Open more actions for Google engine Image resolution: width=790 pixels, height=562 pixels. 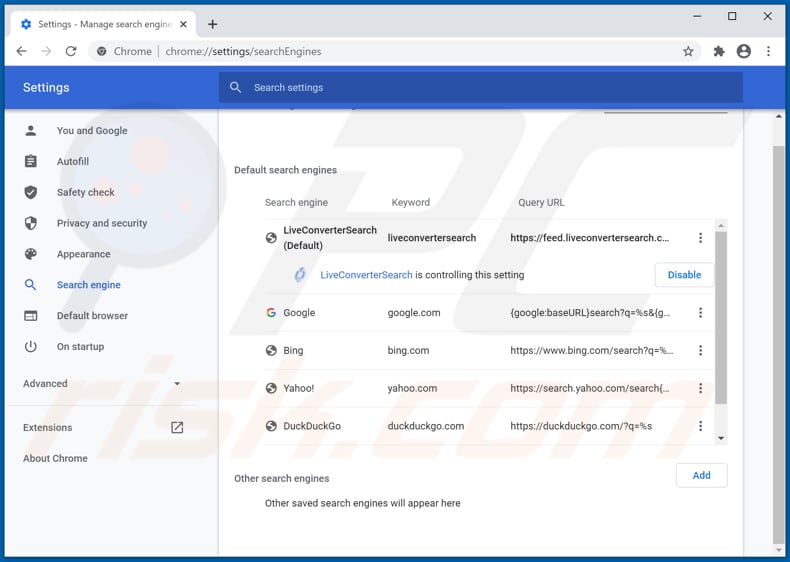(700, 313)
